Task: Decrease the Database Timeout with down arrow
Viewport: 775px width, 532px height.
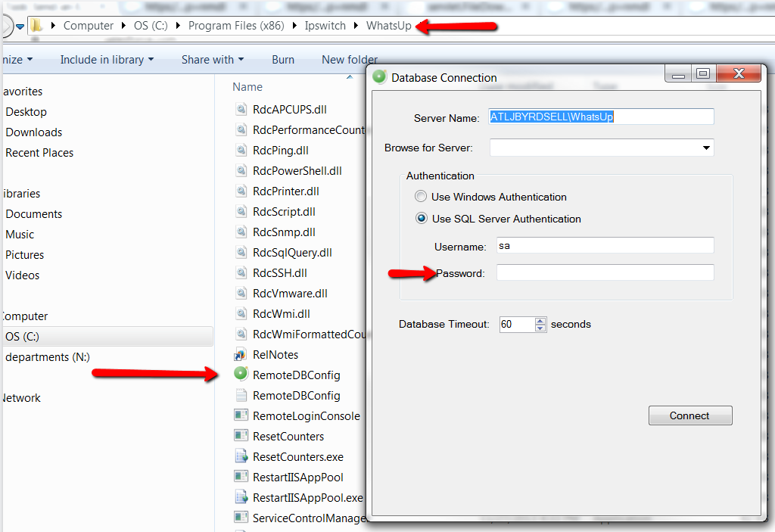Action: click(x=540, y=328)
